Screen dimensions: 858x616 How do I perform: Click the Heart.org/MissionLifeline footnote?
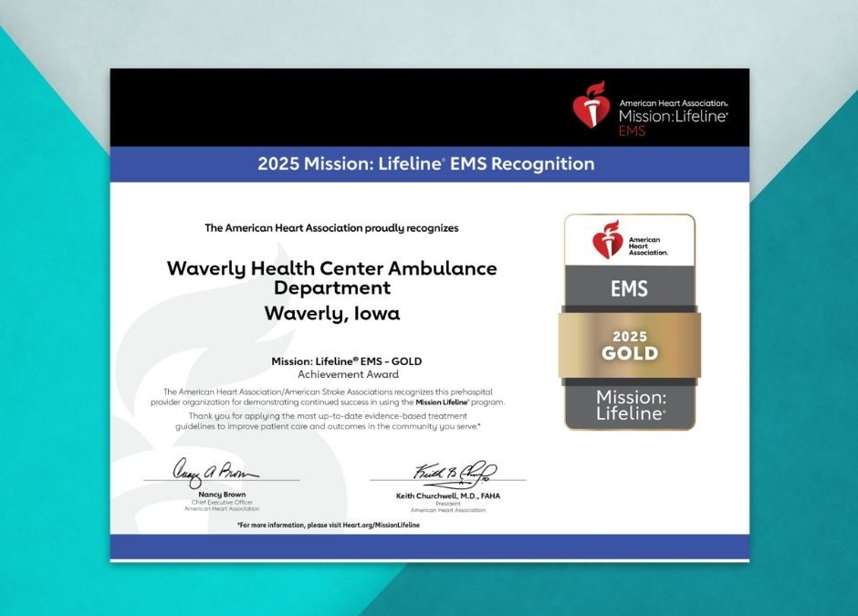[x=329, y=525]
